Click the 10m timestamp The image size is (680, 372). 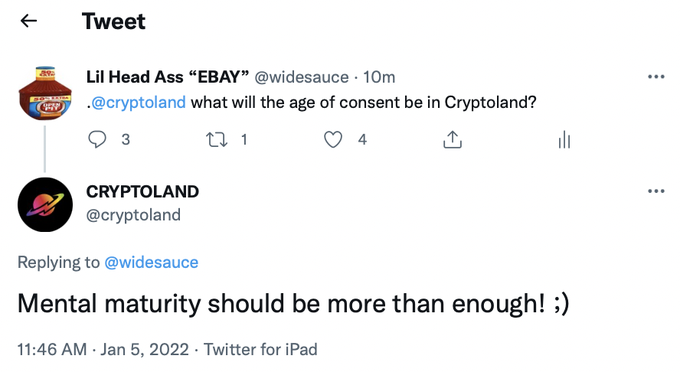[x=379, y=77]
